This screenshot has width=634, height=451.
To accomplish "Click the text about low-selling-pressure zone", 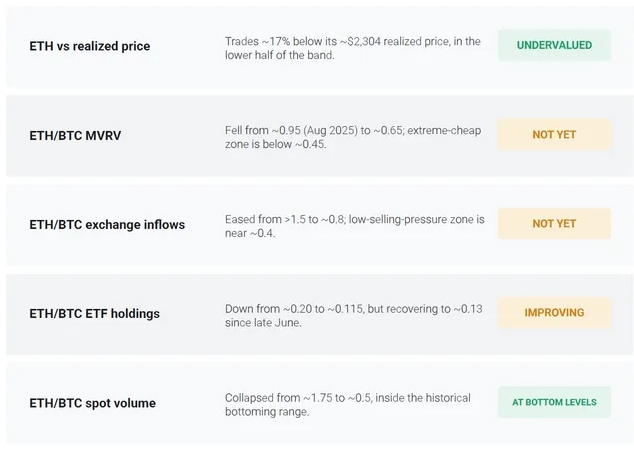I will tap(355, 227).
